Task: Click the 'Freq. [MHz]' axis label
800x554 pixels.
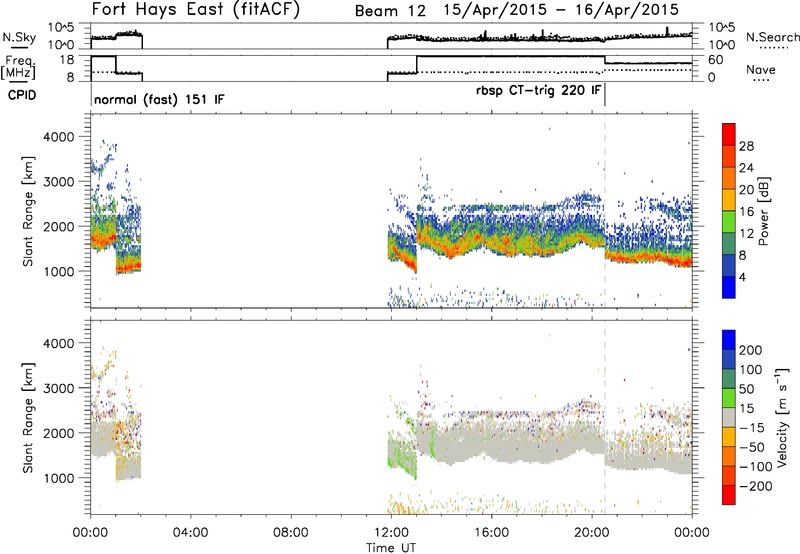Action: coord(18,67)
